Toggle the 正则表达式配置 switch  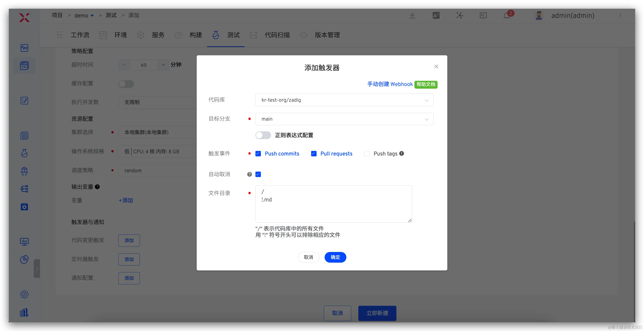[x=263, y=135]
